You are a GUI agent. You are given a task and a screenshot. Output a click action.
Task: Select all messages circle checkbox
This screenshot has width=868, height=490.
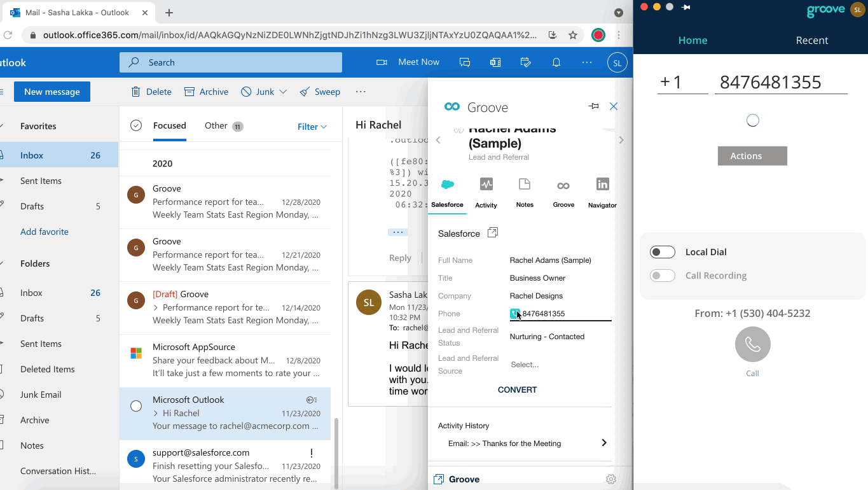[x=136, y=125]
